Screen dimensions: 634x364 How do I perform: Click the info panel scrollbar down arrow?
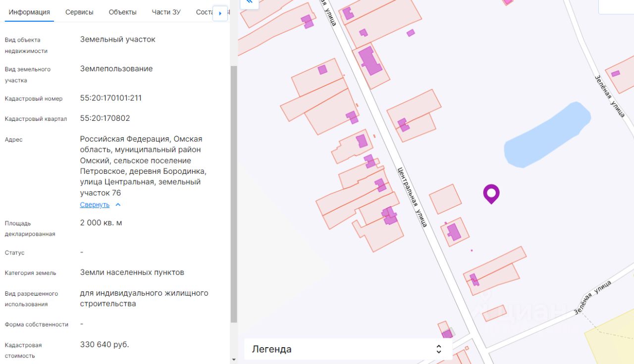point(234,360)
